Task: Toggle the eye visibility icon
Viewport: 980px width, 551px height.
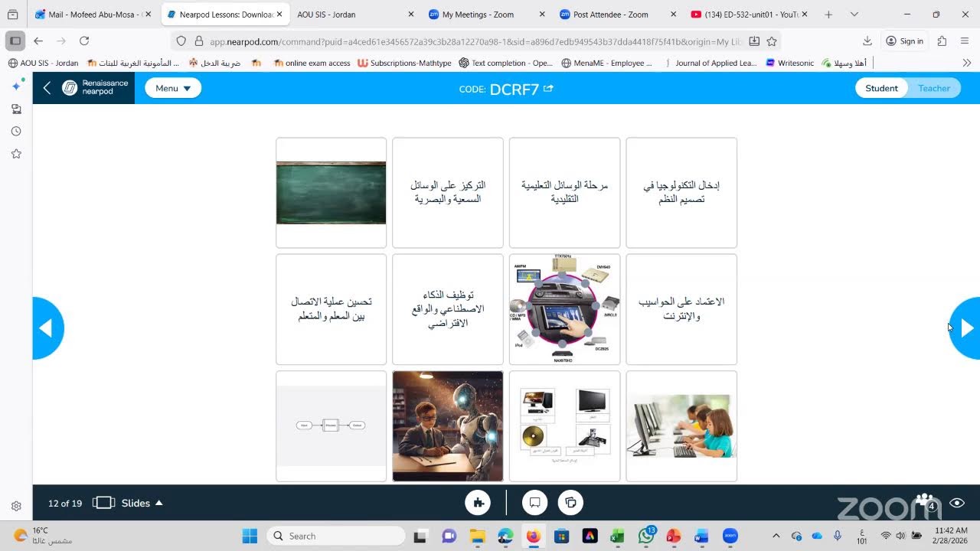Action: click(957, 503)
